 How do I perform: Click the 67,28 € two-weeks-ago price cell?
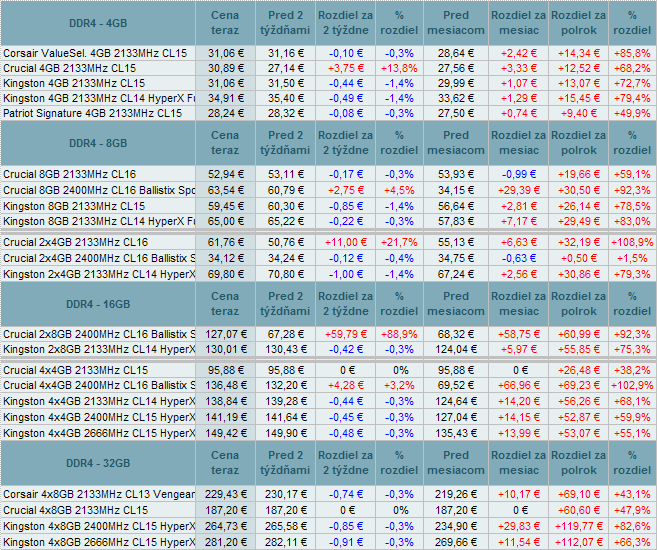(285, 334)
